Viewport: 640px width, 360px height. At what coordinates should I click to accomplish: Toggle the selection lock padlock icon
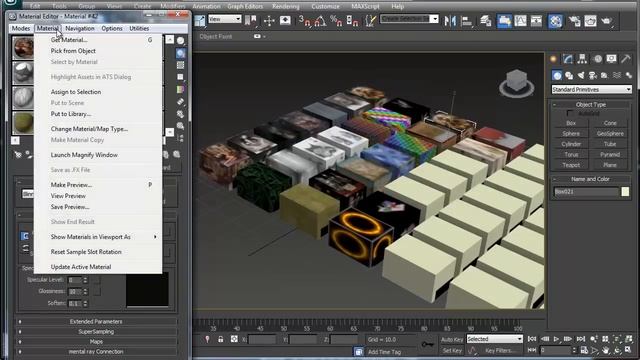coord(221,339)
